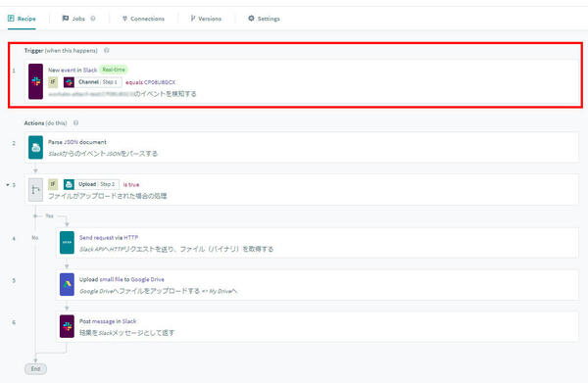588x383 pixels.
Task: Click the Versions branch icon
Action: [x=193, y=18]
